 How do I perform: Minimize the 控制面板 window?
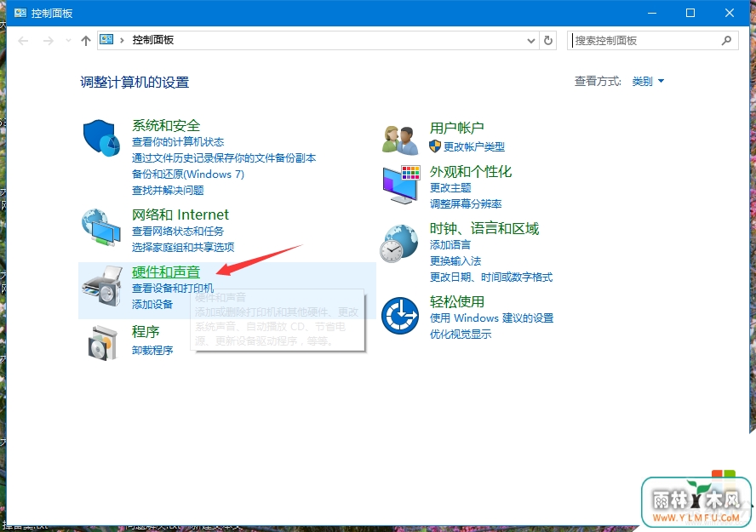(x=652, y=13)
